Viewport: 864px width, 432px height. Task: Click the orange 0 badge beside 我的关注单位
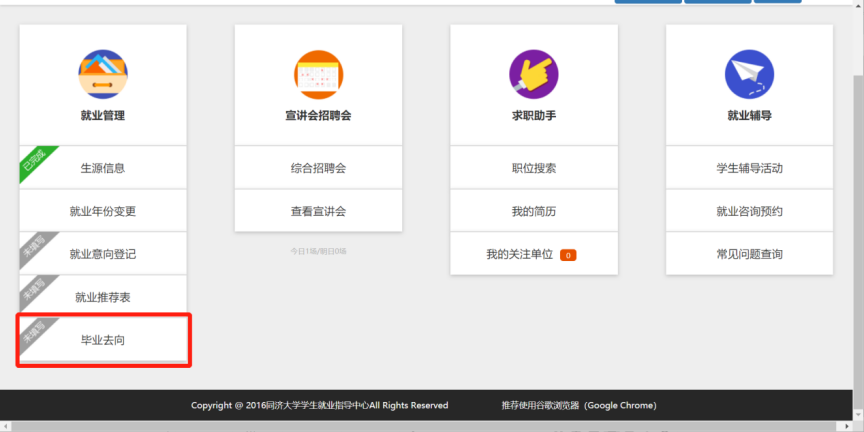click(568, 255)
